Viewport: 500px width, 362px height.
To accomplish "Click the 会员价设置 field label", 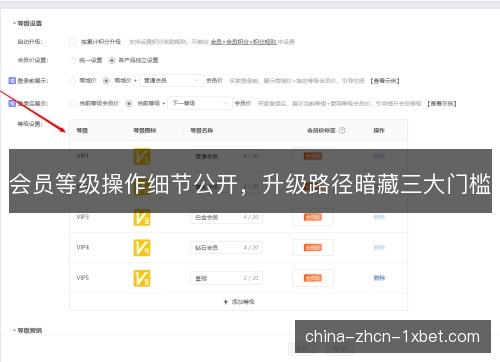I will [x=33, y=60].
